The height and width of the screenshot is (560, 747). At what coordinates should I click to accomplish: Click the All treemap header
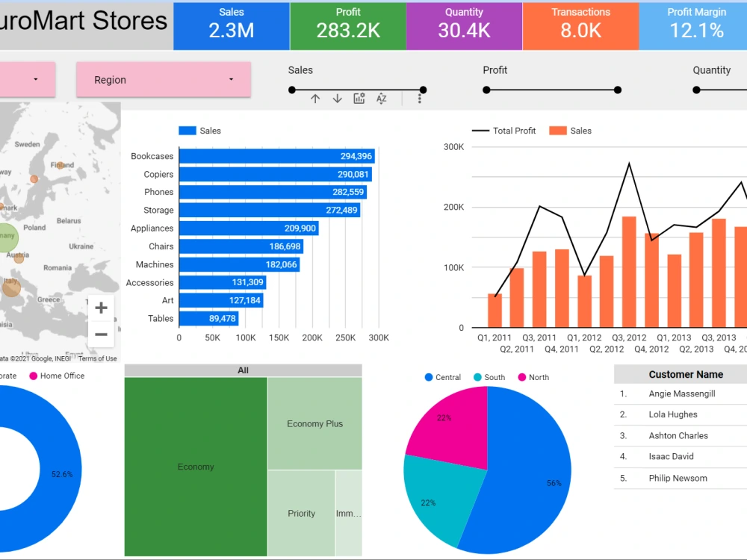coord(243,370)
